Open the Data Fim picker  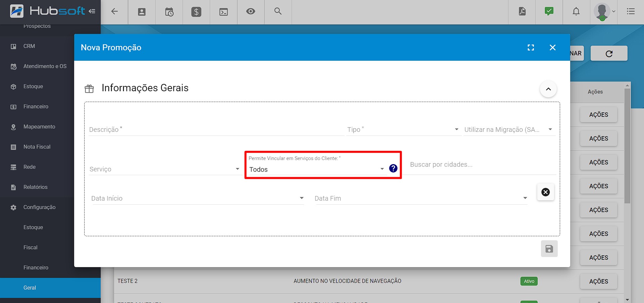click(421, 198)
